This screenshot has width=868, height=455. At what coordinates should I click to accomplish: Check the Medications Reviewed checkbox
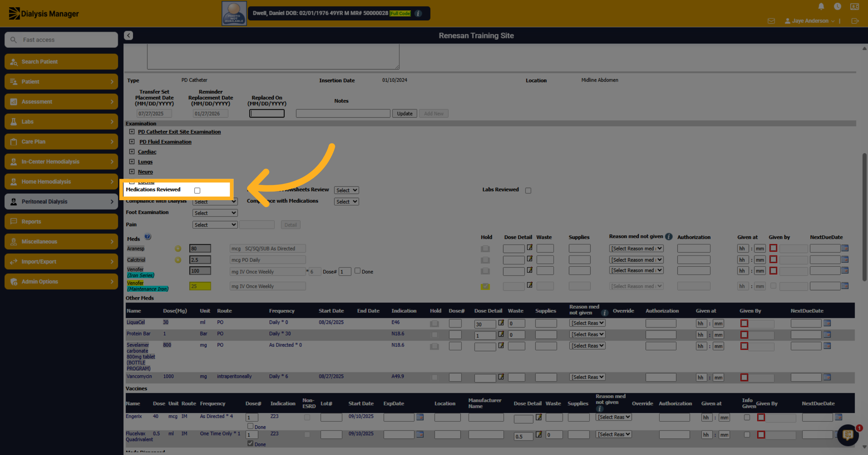(197, 190)
